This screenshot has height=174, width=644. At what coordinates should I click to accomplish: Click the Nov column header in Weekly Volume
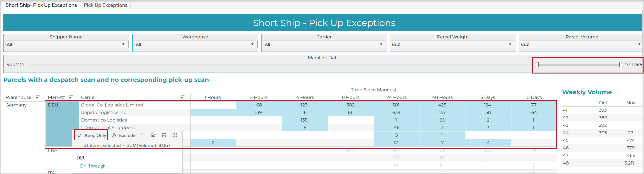click(x=631, y=103)
